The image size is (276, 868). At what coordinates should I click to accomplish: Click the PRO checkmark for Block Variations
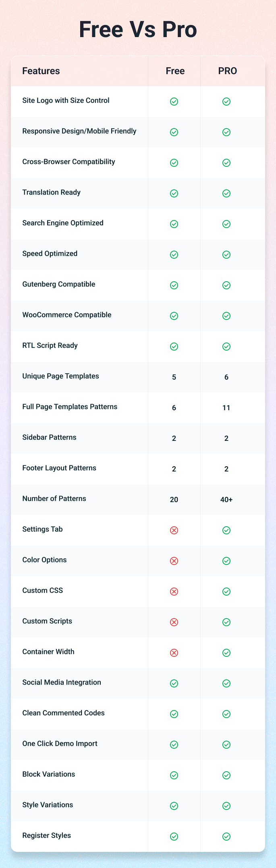click(x=226, y=775)
